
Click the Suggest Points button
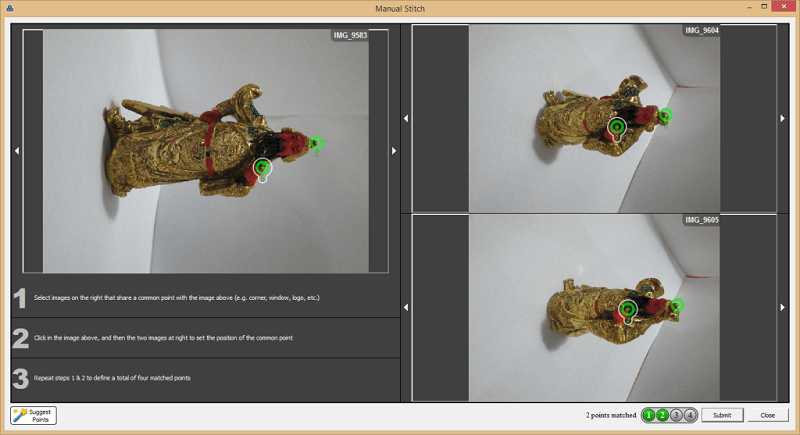pos(33,416)
